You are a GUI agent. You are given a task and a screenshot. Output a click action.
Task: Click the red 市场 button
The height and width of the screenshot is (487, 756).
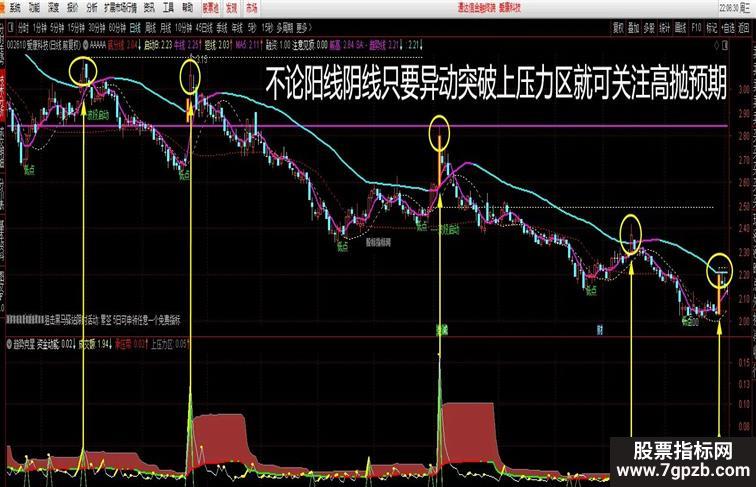pyautogui.click(x=251, y=8)
